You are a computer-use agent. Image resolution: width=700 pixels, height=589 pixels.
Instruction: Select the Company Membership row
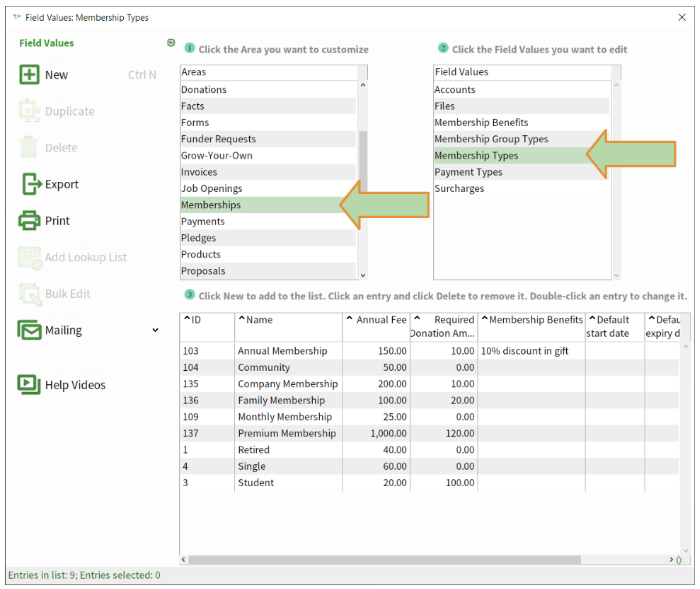pos(429,384)
